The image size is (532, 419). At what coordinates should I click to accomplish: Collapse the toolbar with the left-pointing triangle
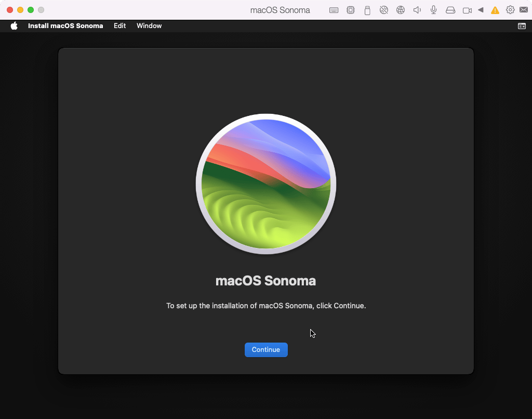[481, 10]
